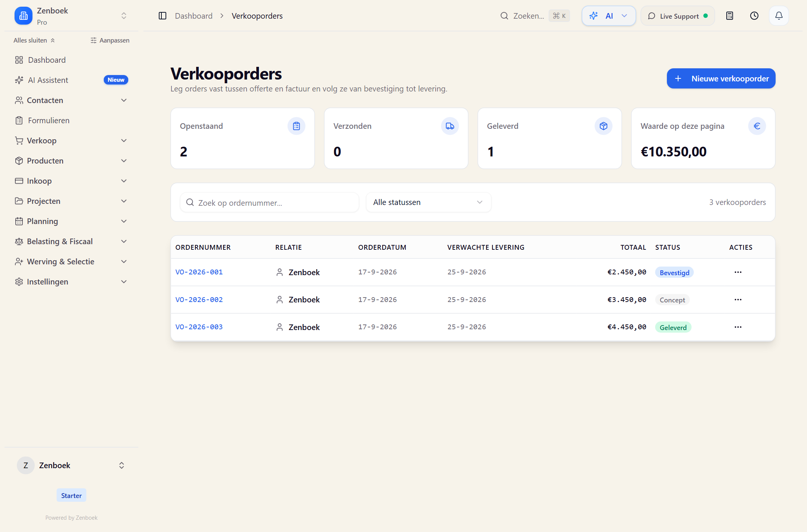Expand the Instellingen section
Image resolution: width=807 pixels, height=532 pixels.
click(x=71, y=281)
